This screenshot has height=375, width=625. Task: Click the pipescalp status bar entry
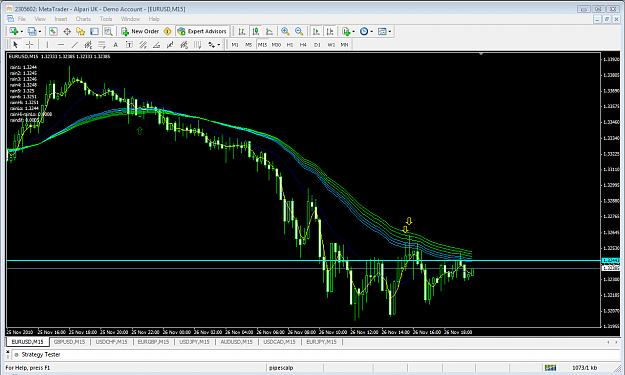coord(281,367)
